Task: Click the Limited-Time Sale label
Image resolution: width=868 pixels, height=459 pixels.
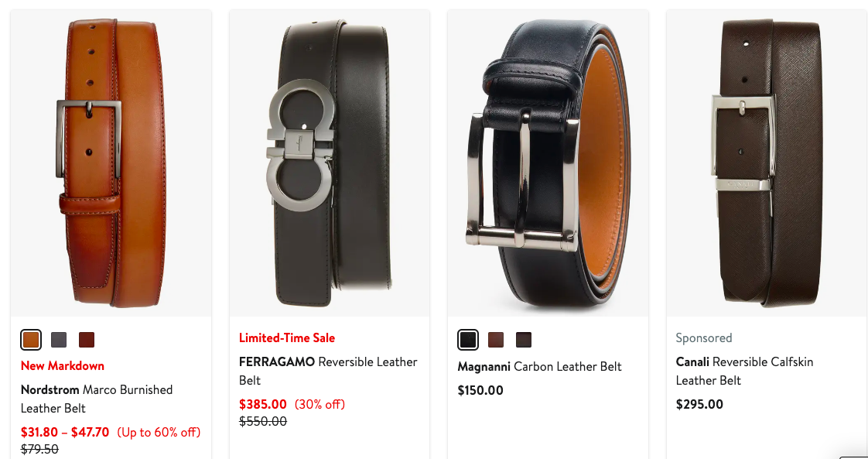Action: (287, 337)
